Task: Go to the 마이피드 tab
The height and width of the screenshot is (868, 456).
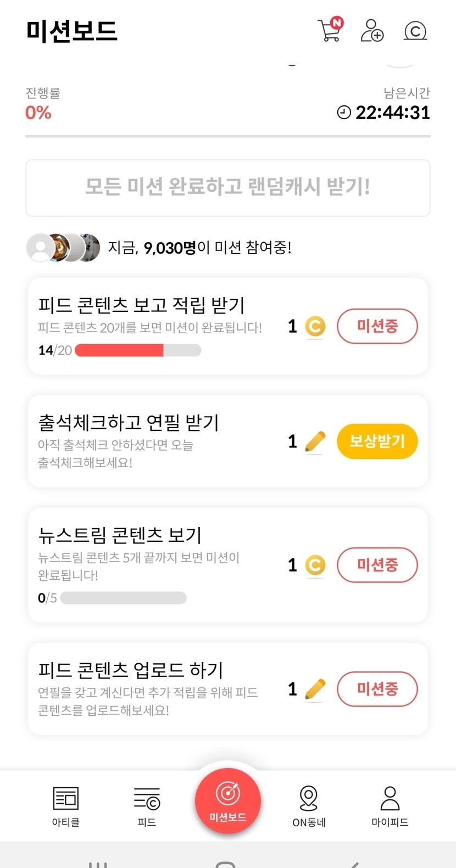Action: pyautogui.click(x=390, y=805)
